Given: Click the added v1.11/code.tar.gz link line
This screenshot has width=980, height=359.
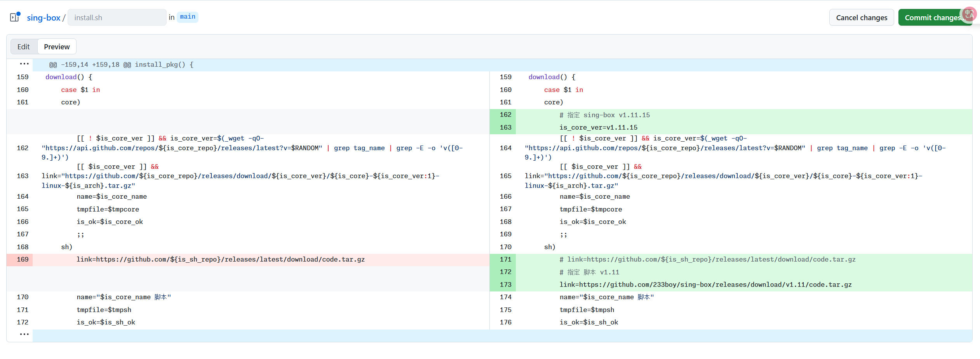Looking at the screenshot, I should pos(705,285).
